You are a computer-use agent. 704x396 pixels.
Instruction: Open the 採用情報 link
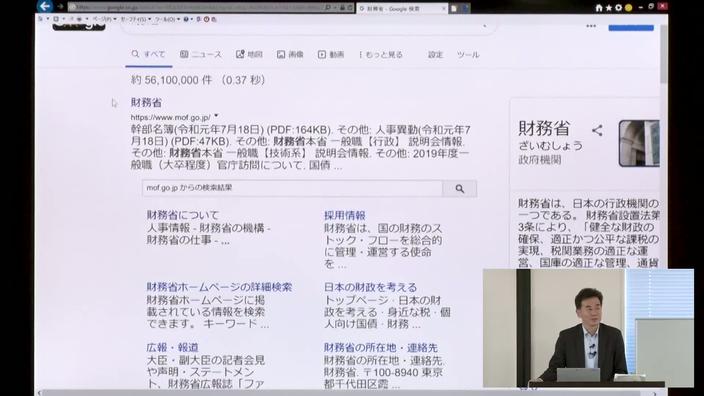coord(345,216)
